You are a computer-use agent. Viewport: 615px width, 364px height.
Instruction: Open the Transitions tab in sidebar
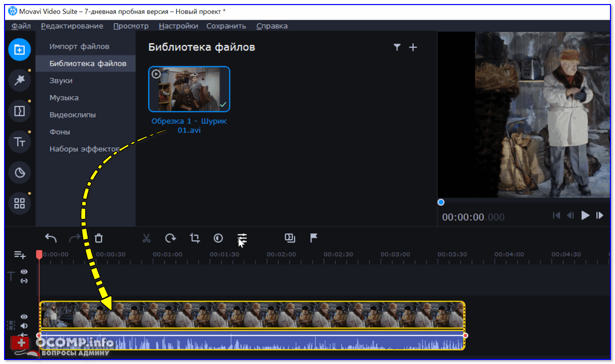pos(20,111)
